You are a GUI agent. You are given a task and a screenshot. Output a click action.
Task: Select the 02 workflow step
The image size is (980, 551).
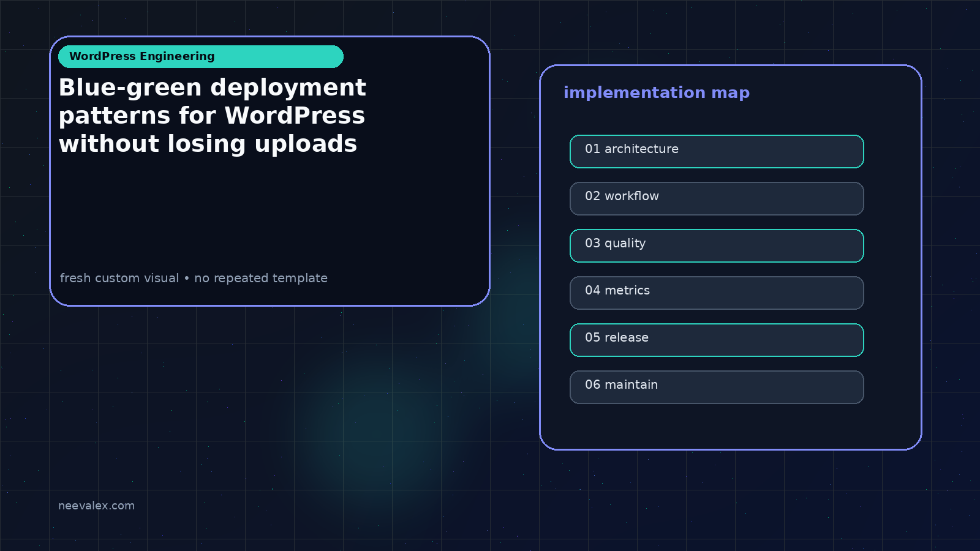click(717, 198)
